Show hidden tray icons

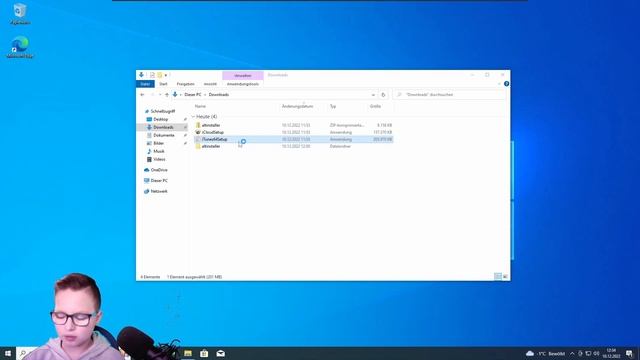(572, 353)
